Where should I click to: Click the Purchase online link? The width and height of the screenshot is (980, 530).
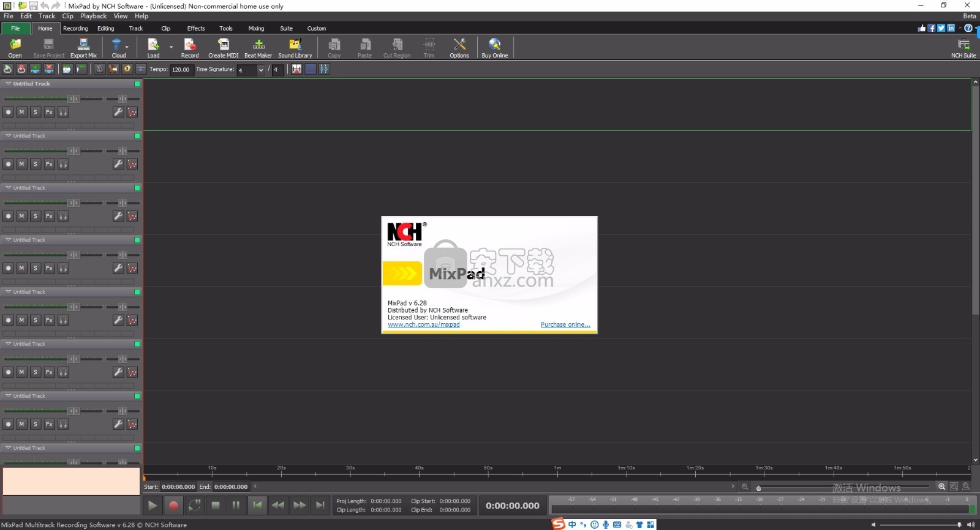[x=565, y=324]
